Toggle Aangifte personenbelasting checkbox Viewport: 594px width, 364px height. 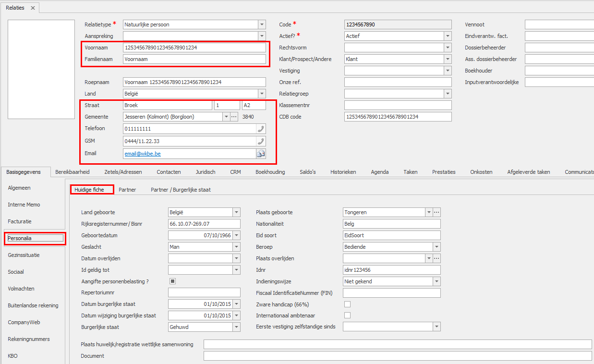173,281
